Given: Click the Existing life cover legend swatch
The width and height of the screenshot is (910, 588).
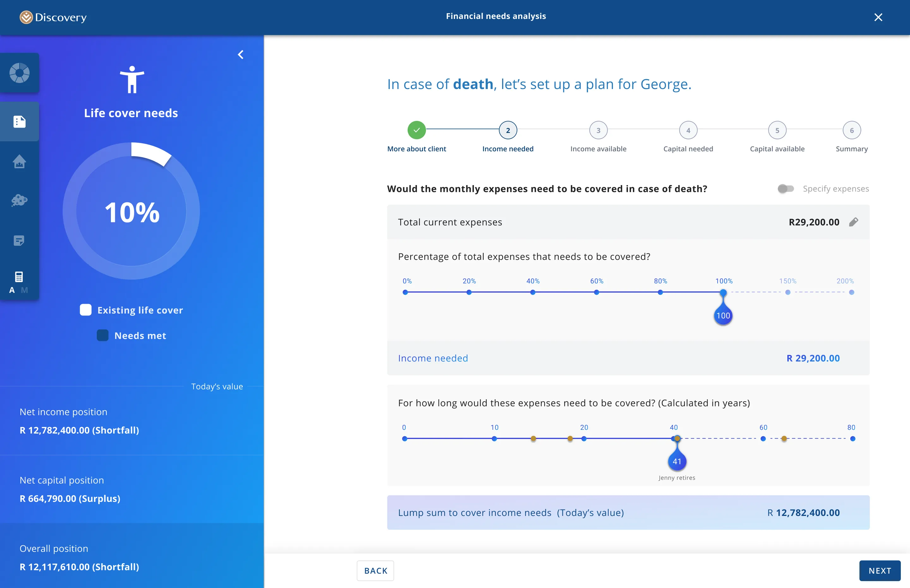Looking at the screenshot, I should (86, 310).
